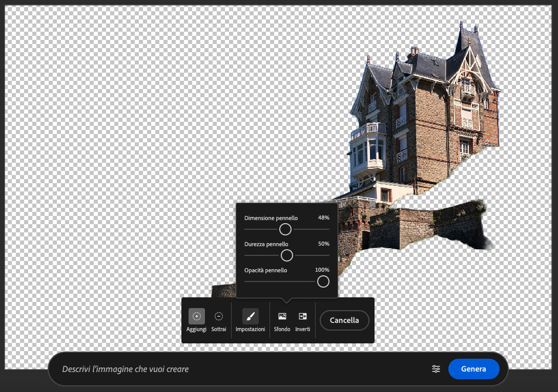Screen dimensions: 558x392
Task: Click the Durezza pennello slider handle
Action: tap(287, 255)
